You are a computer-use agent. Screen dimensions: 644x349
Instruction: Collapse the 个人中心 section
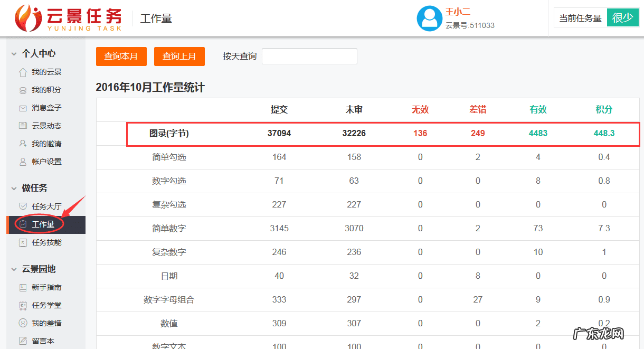tap(35, 53)
